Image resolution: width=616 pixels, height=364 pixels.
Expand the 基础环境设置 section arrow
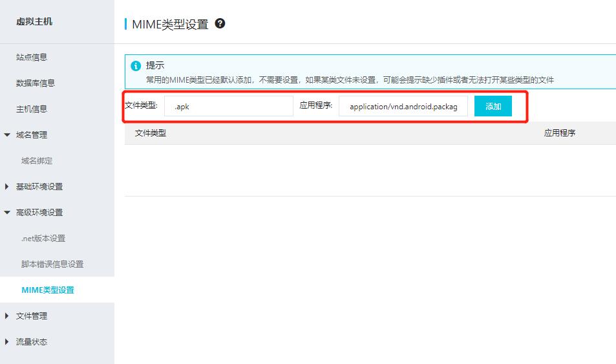coord(7,187)
